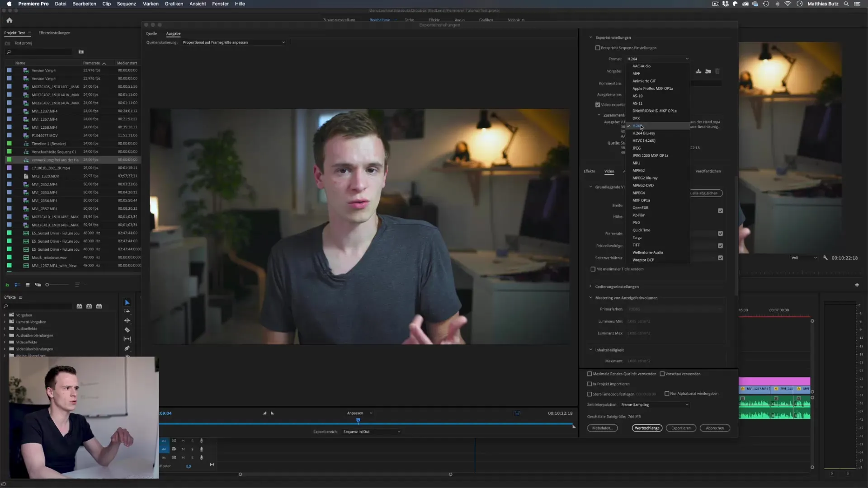
Task: Set in point marker in export preview
Action: click(264, 413)
